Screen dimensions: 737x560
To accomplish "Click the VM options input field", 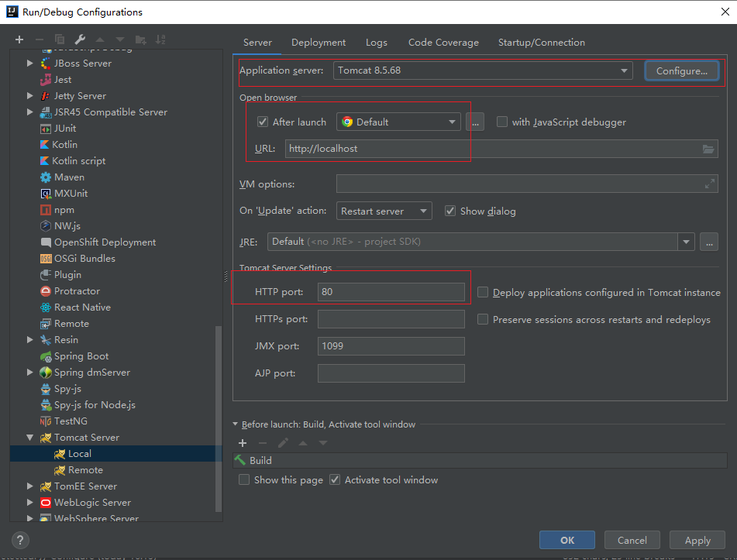I will tap(527, 184).
